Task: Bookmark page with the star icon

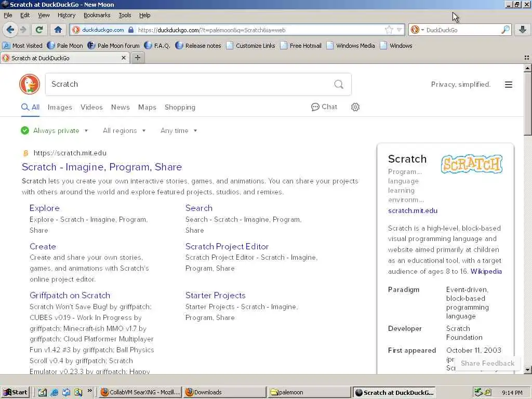Action: (x=389, y=30)
